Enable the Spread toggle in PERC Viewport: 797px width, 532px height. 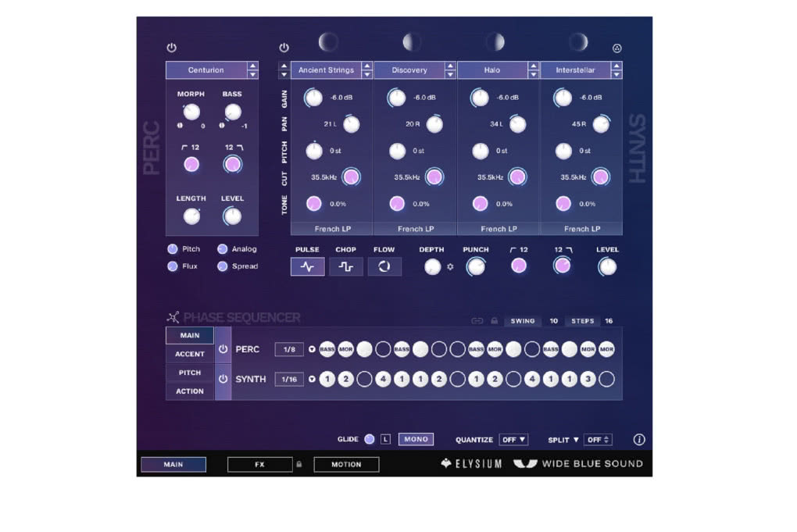tap(222, 266)
